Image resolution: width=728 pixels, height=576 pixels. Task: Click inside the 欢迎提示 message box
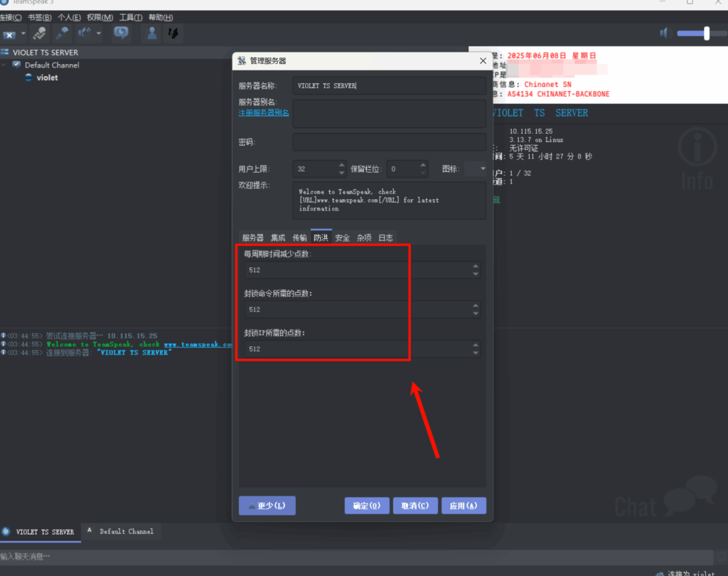389,201
